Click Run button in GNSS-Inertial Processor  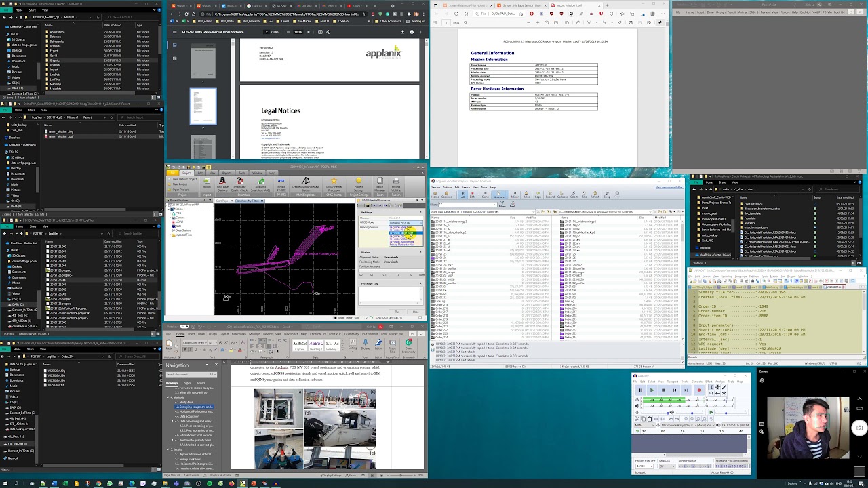point(397,312)
